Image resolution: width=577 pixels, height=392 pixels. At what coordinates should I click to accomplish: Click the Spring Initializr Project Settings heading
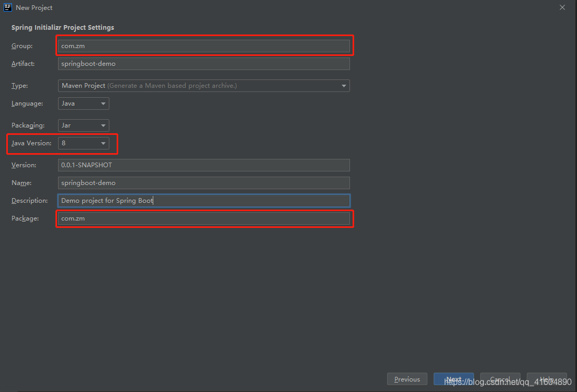coord(63,28)
